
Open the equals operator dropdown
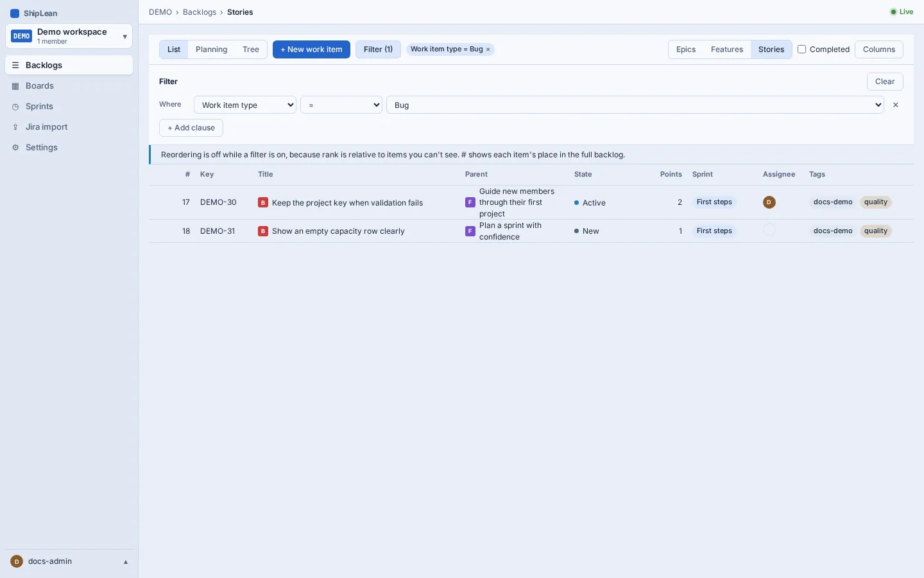pos(341,105)
